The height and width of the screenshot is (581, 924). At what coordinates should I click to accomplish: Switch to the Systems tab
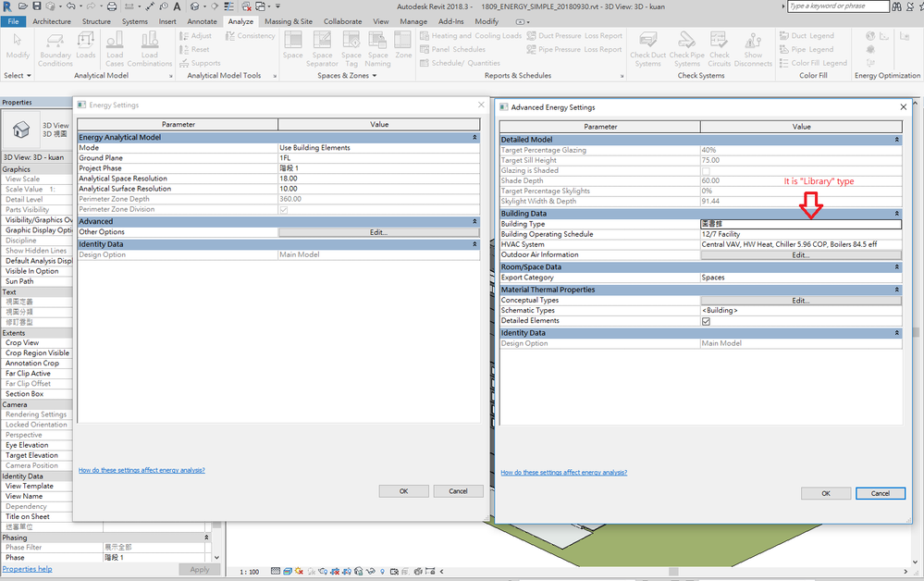pyautogui.click(x=135, y=21)
